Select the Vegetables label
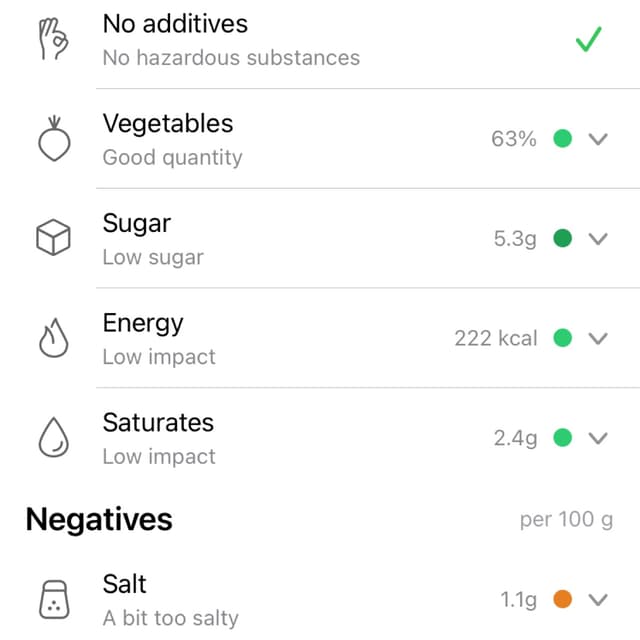This screenshot has height=640, width=640. click(168, 124)
